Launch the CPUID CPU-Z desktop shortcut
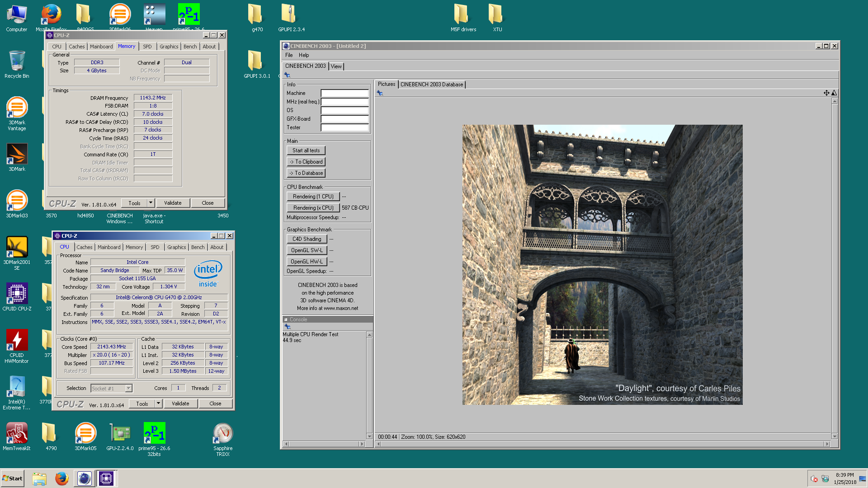Viewport: 868px width, 488px height. click(x=17, y=297)
